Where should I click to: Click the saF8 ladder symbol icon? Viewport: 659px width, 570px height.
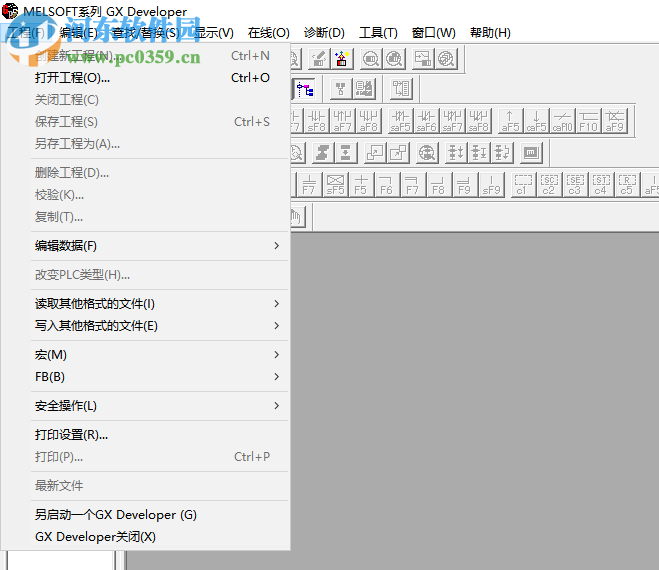click(479, 121)
